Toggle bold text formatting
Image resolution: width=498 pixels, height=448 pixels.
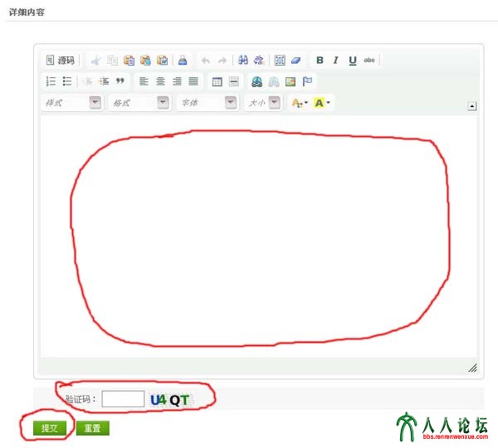320,61
